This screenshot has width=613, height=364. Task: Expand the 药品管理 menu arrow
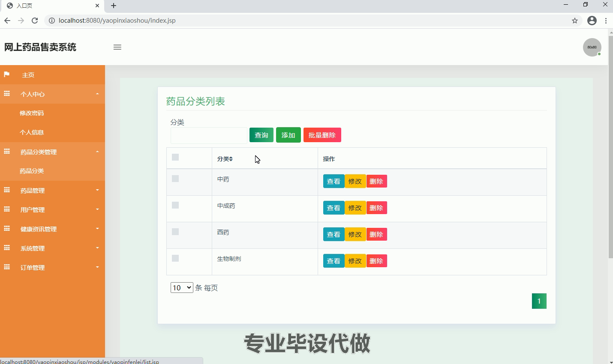(97, 190)
